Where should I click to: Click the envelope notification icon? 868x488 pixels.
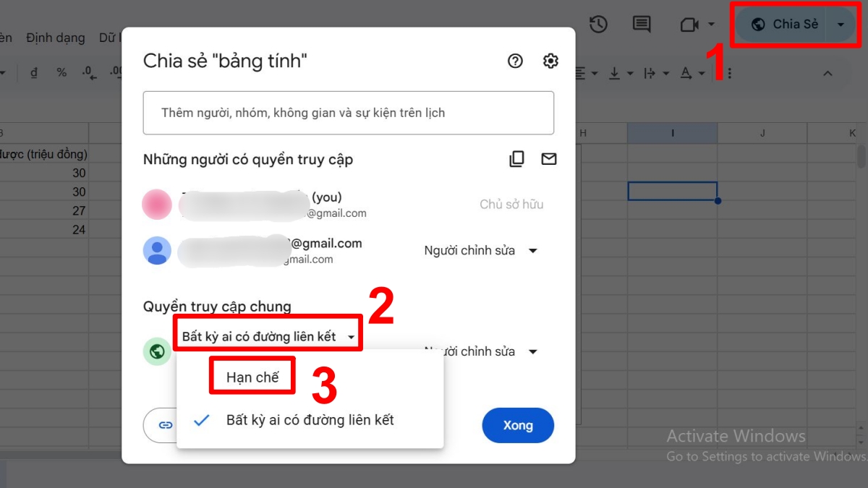pyautogui.click(x=548, y=158)
